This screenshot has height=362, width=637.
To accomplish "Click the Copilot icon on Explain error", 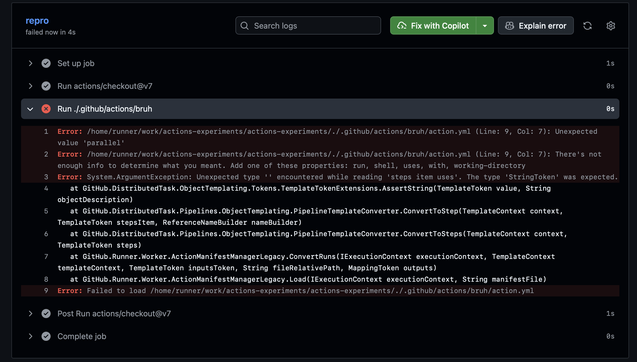I will click(x=509, y=26).
